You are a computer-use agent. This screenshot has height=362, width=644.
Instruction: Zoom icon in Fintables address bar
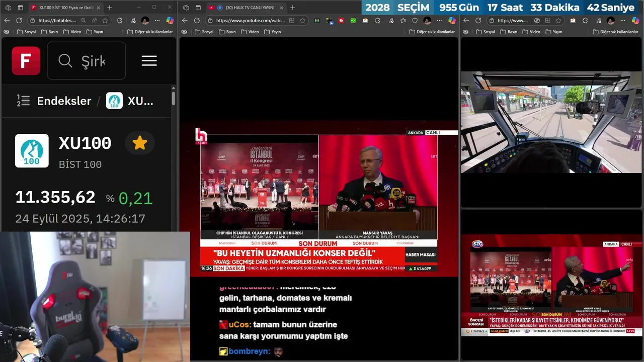[x=83, y=20]
